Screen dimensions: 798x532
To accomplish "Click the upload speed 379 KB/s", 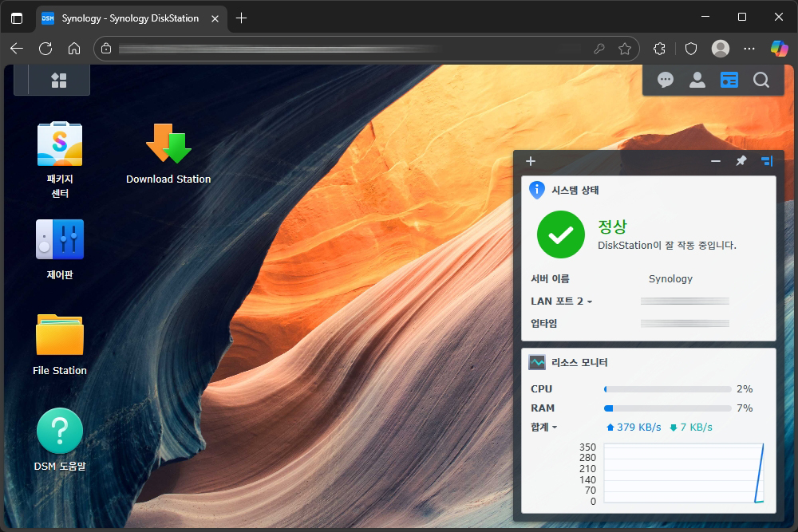I will (634, 428).
